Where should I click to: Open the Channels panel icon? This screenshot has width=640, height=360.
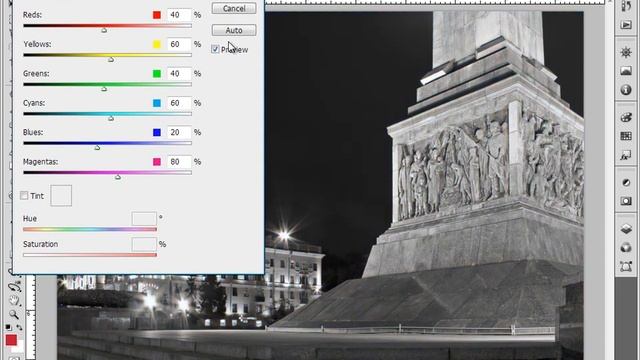point(626,247)
